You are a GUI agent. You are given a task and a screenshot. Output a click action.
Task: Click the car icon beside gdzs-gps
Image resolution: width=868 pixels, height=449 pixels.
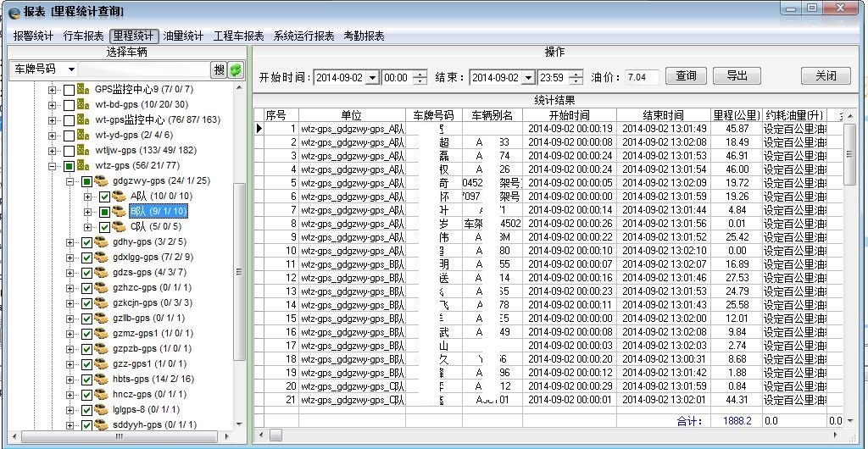(101, 272)
